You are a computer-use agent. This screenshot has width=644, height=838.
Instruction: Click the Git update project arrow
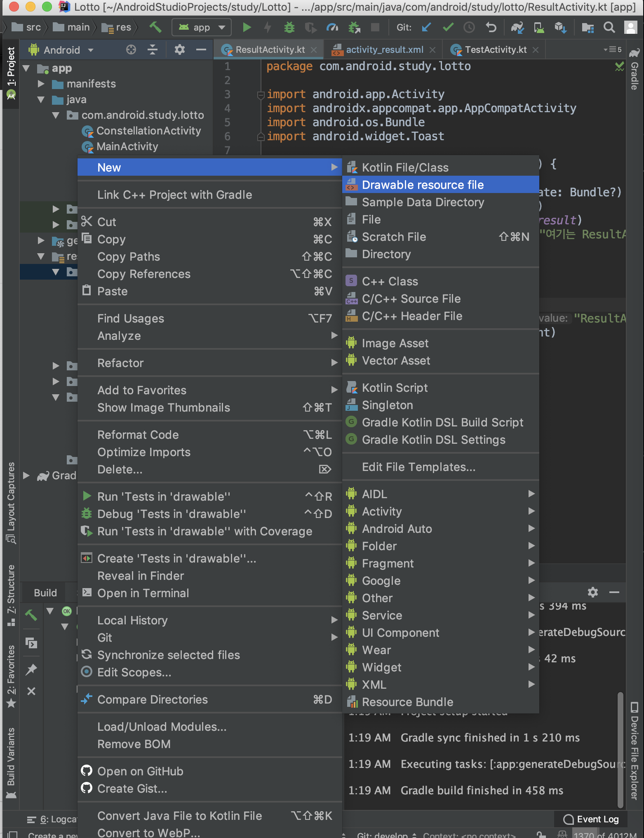click(426, 28)
